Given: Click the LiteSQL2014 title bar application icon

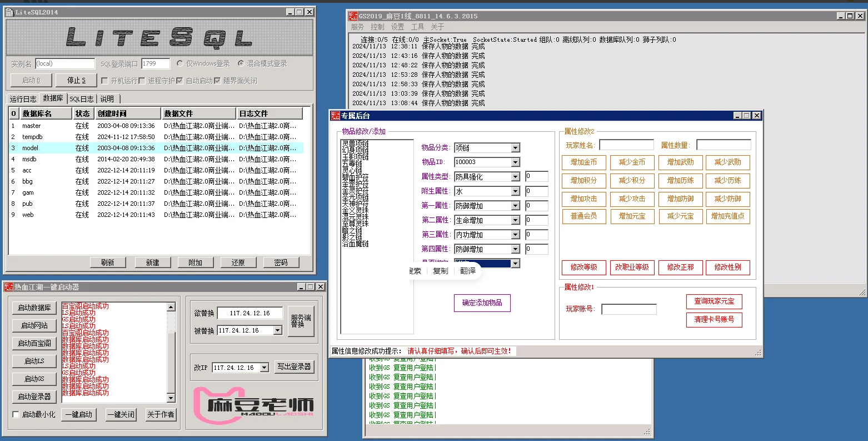Looking at the screenshot, I should pos(9,12).
